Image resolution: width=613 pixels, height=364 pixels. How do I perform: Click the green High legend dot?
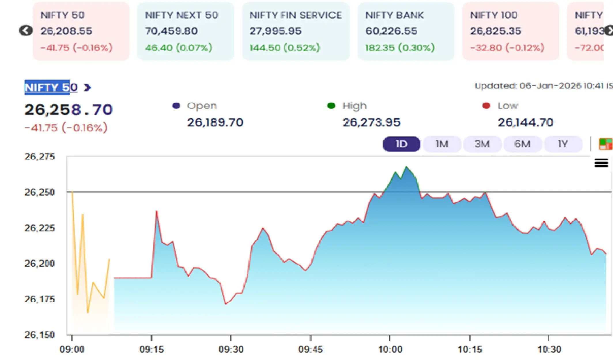click(331, 106)
